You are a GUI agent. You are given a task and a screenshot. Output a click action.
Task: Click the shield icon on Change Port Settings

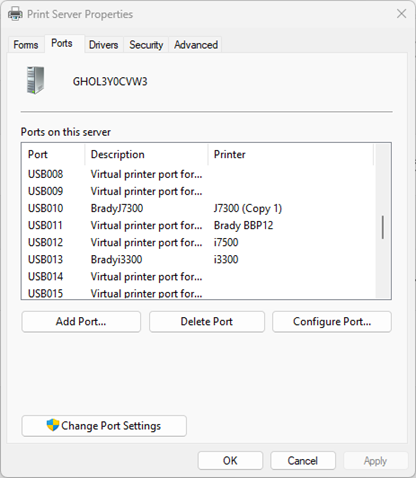pyautogui.click(x=53, y=425)
